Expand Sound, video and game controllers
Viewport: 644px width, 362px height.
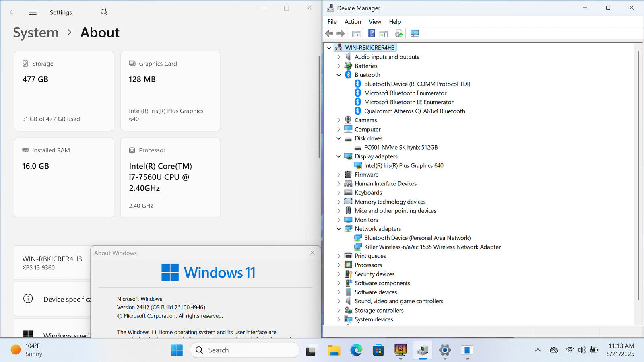(x=339, y=301)
